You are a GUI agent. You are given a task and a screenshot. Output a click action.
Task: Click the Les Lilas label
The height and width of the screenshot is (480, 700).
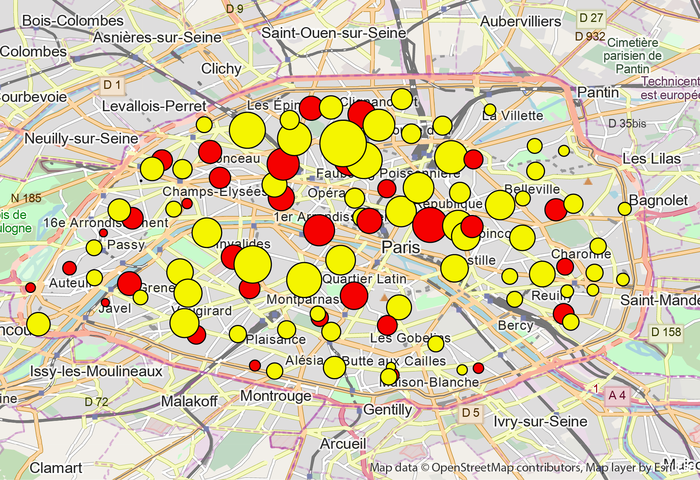652,159
